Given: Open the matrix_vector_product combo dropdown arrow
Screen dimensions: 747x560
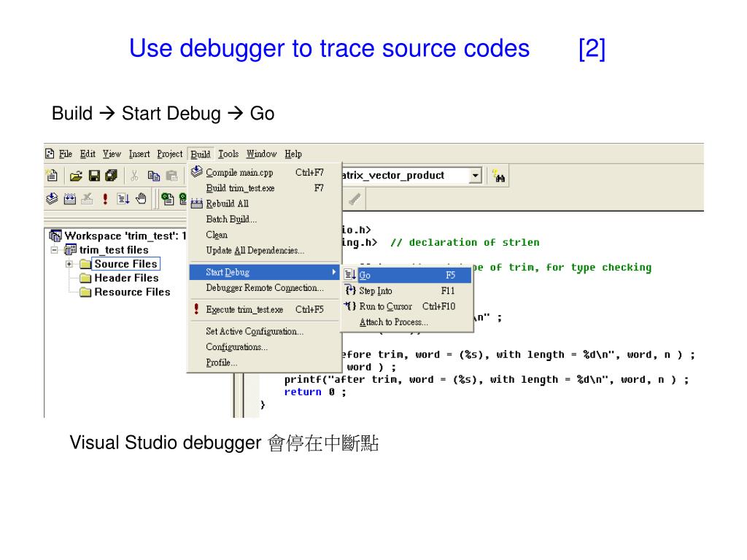Looking at the screenshot, I should 475,176.
